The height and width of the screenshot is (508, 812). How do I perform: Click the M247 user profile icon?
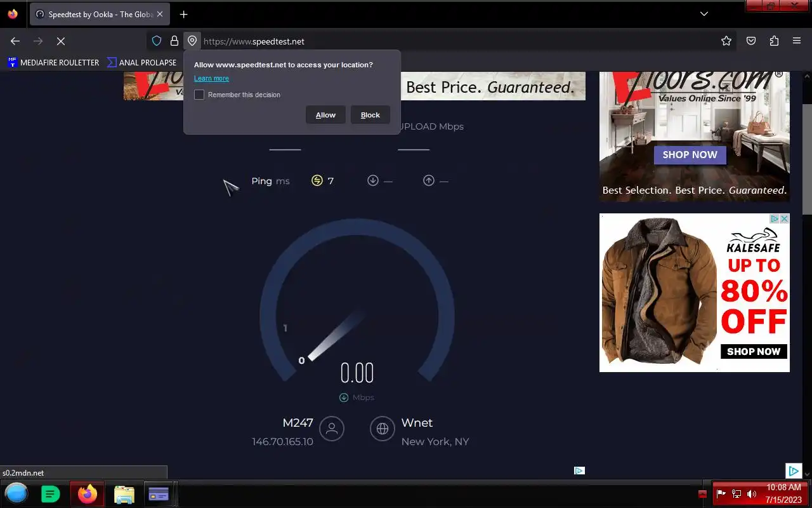[x=332, y=429]
